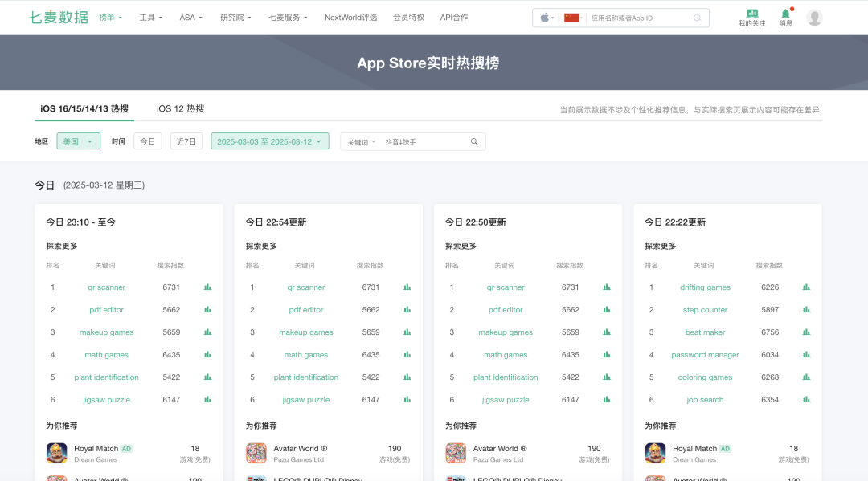The height and width of the screenshot is (481, 868).
Task: Expand the 榜单 menu
Action: point(110,18)
